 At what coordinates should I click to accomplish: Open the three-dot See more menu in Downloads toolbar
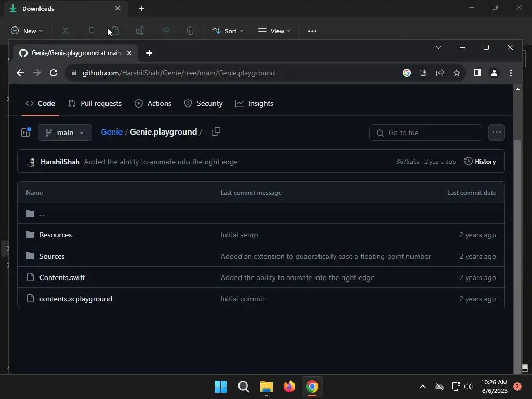point(312,31)
